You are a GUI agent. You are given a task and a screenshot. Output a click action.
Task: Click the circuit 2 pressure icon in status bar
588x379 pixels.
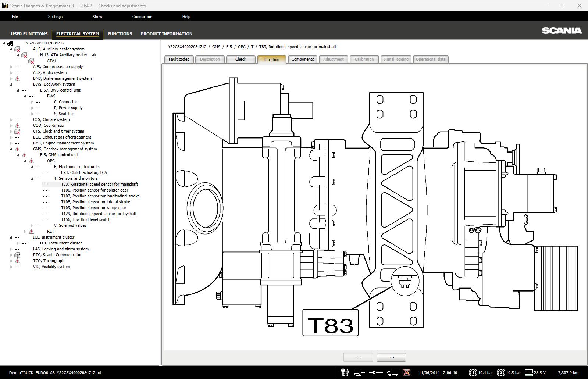[x=500, y=373]
